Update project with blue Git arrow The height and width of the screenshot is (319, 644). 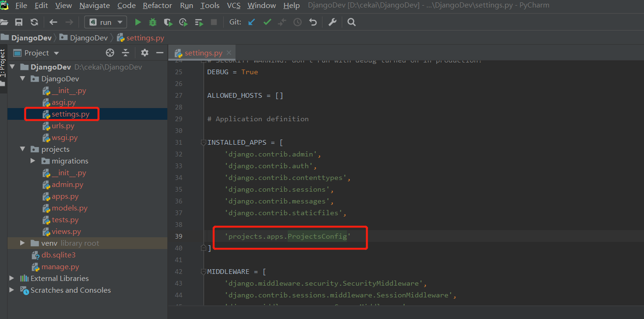[252, 22]
